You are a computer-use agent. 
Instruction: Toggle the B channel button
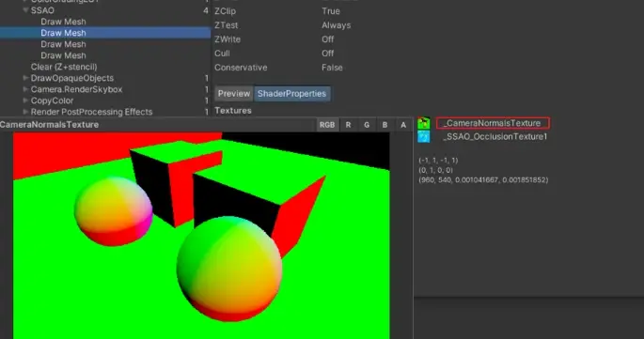pos(385,125)
